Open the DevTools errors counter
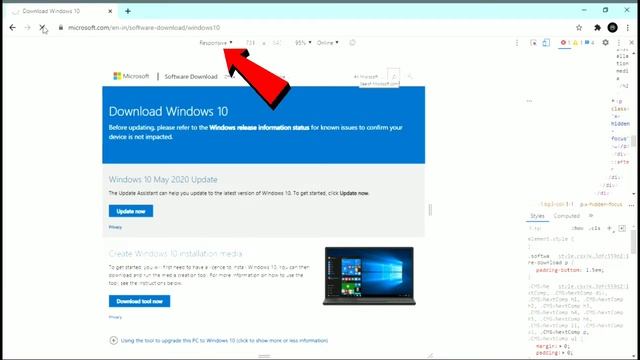The height and width of the screenshot is (360, 640). point(565,42)
